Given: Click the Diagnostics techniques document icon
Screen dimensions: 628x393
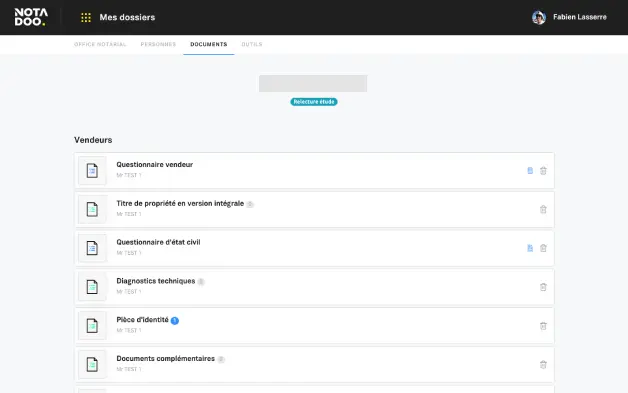Looking at the screenshot, I should click(92, 287).
